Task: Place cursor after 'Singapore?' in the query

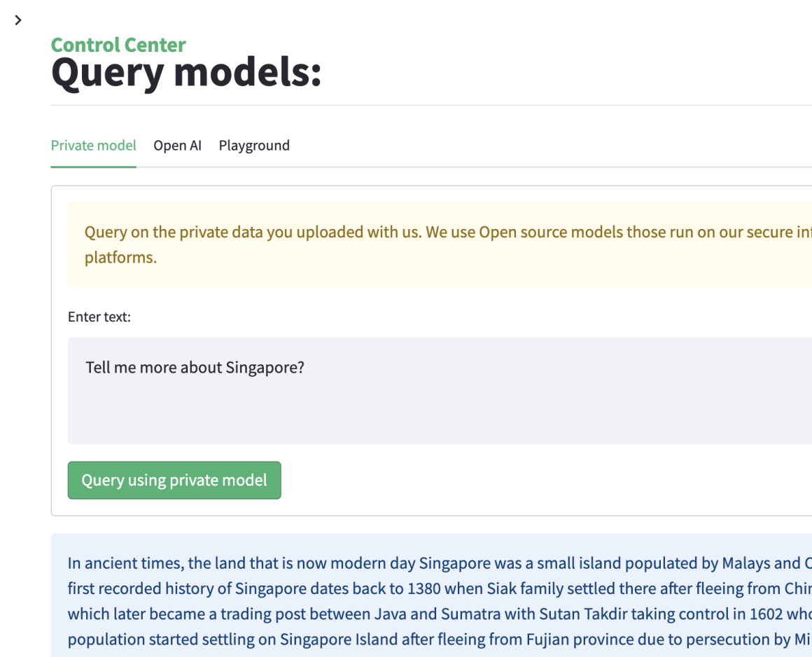Action: (x=305, y=368)
